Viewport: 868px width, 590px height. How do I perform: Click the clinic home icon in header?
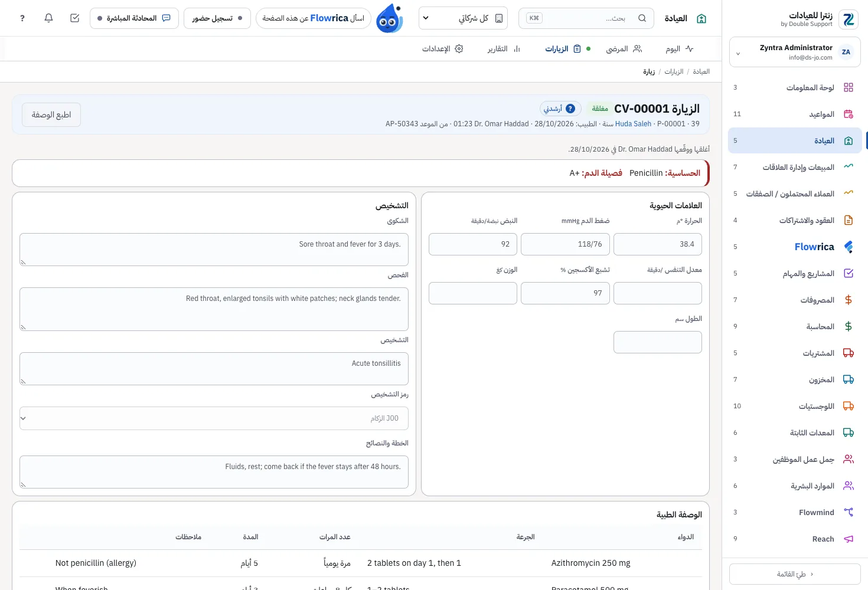701,19
